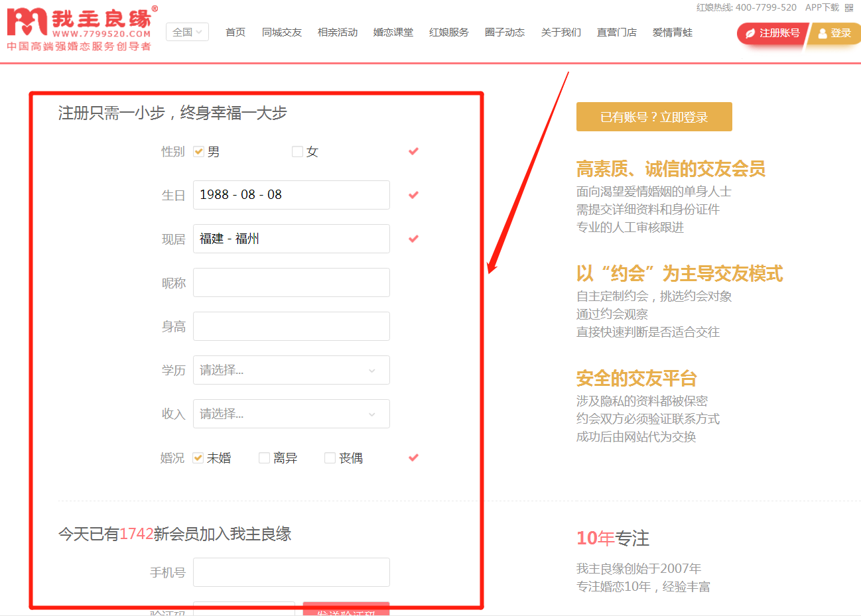Open the 爱情青蛙 menu item

tap(673, 32)
